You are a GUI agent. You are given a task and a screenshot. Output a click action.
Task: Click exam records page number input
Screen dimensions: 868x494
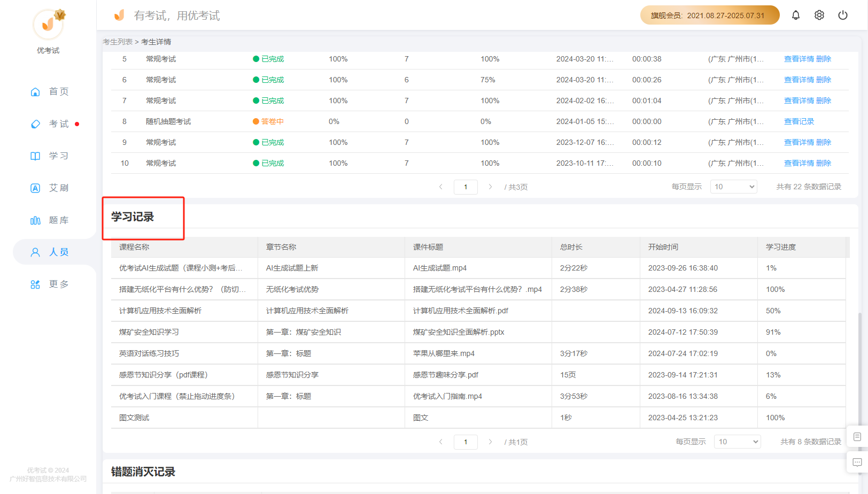point(466,187)
